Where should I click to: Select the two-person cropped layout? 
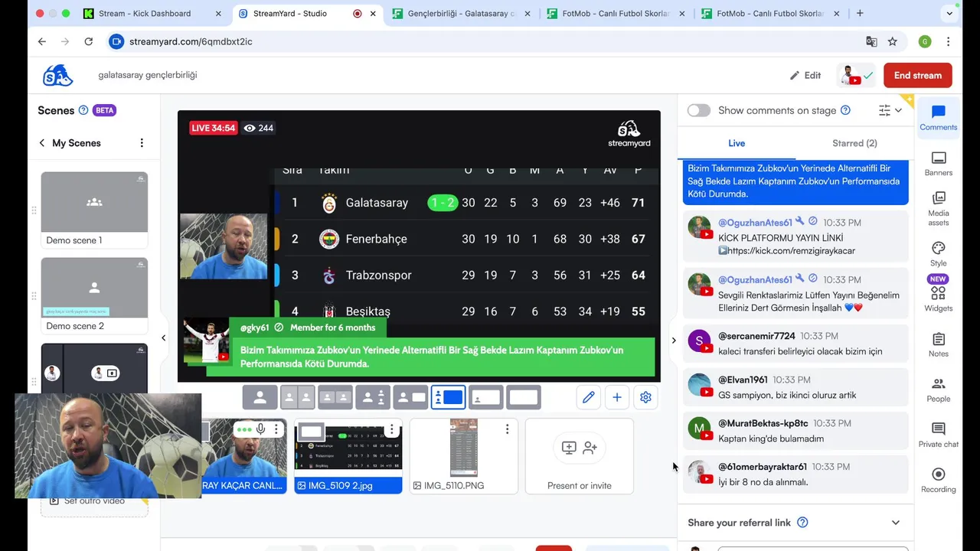pyautogui.click(x=298, y=397)
